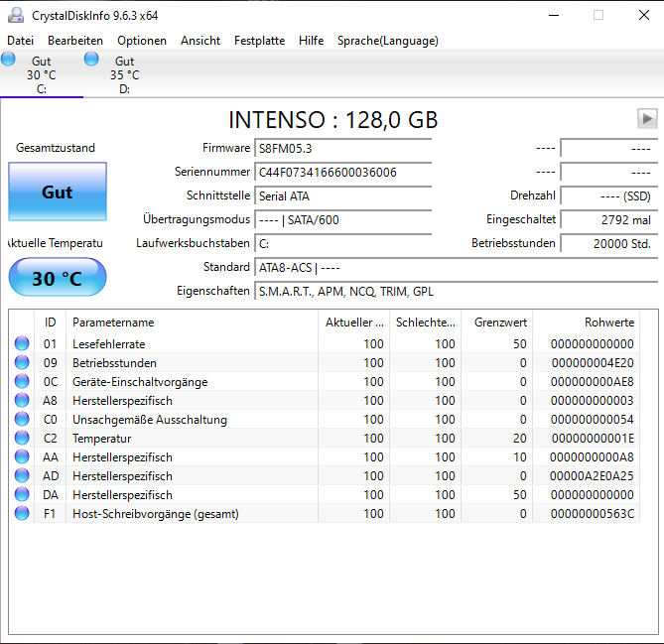Close the CrystalDiskInfo window
Viewport: 664px width, 644px height.
coord(644,15)
